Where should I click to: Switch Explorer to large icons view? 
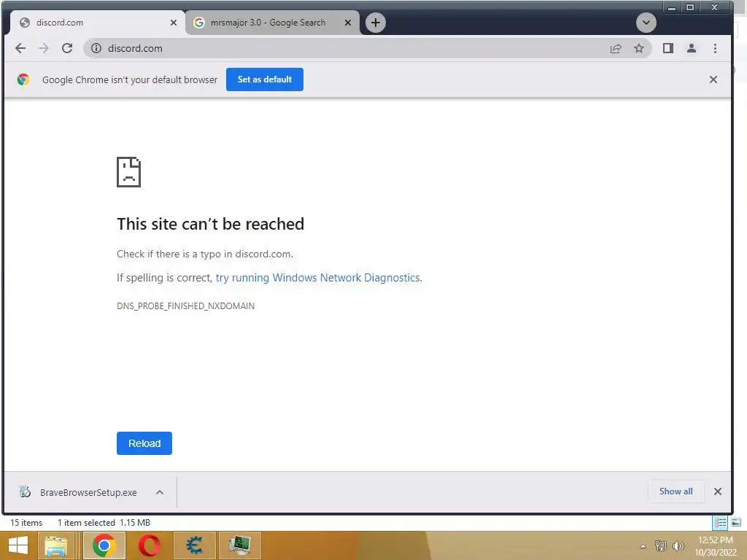pyautogui.click(x=736, y=523)
